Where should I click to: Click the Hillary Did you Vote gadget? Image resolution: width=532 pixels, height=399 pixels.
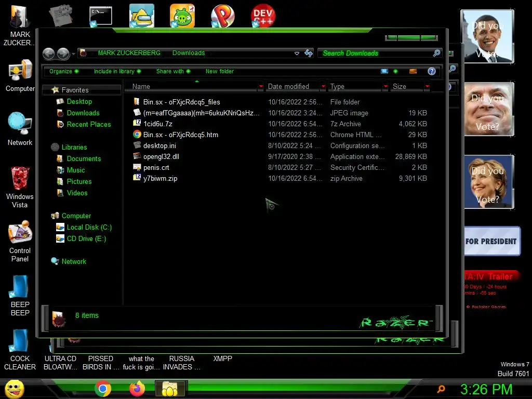(x=489, y=181)
